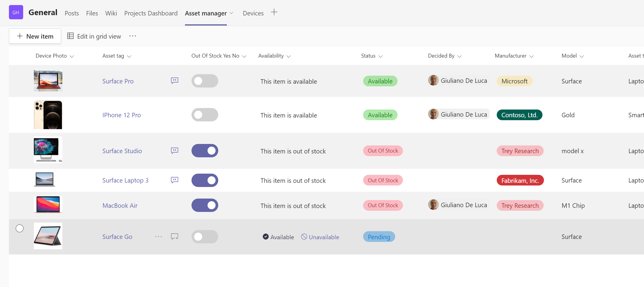
Task: Click the Surface Pro device photo
Action: click(x=48, y=80)
